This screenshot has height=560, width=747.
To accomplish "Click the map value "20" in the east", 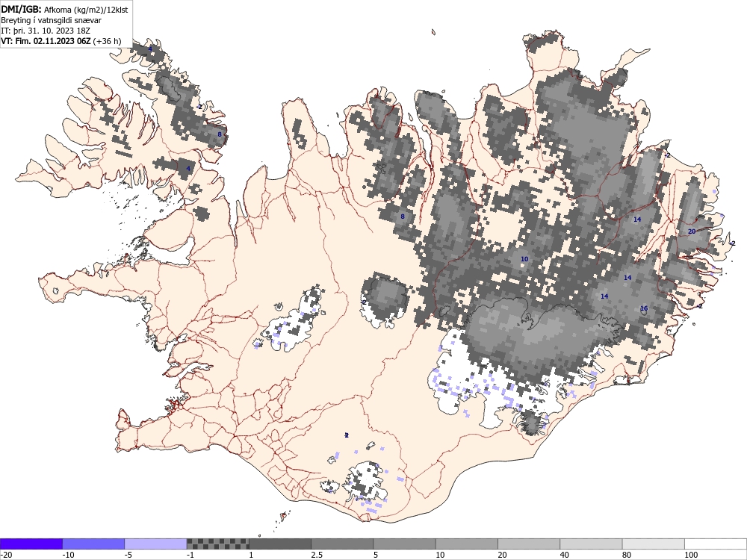I will (692, 231).
